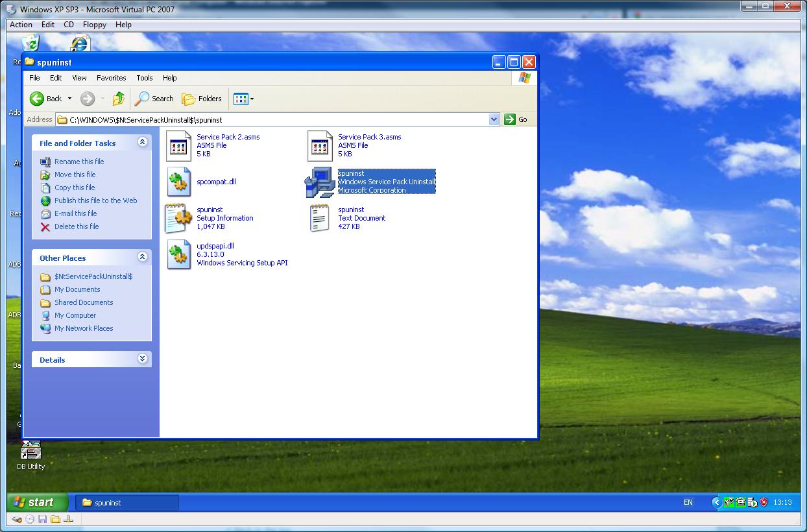This screenshot has width=807, height=532.
Task: Open the Favorites menu
Action: pos(112,78)
